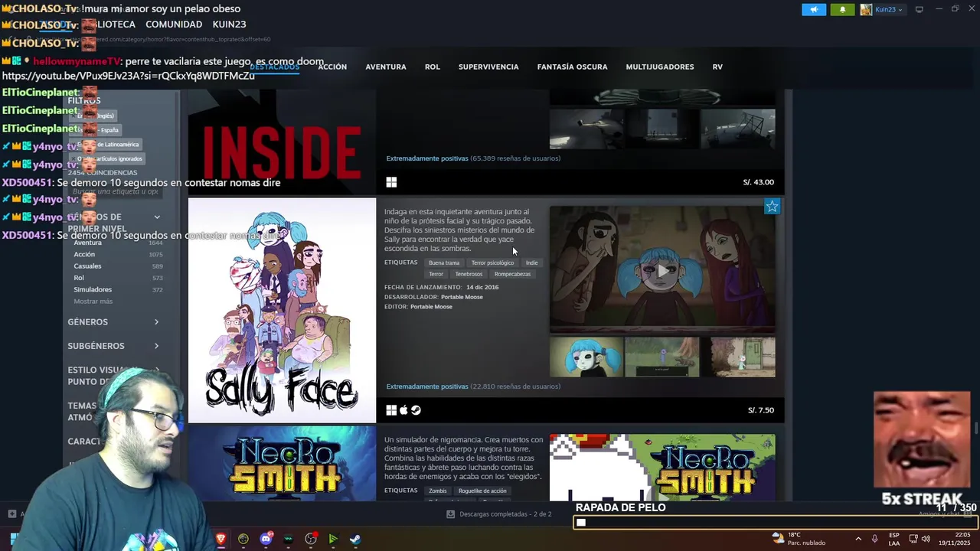The image size is (980, 551).
Task: Open the Sally Face cover art
Action: click(x=282, y=311)
